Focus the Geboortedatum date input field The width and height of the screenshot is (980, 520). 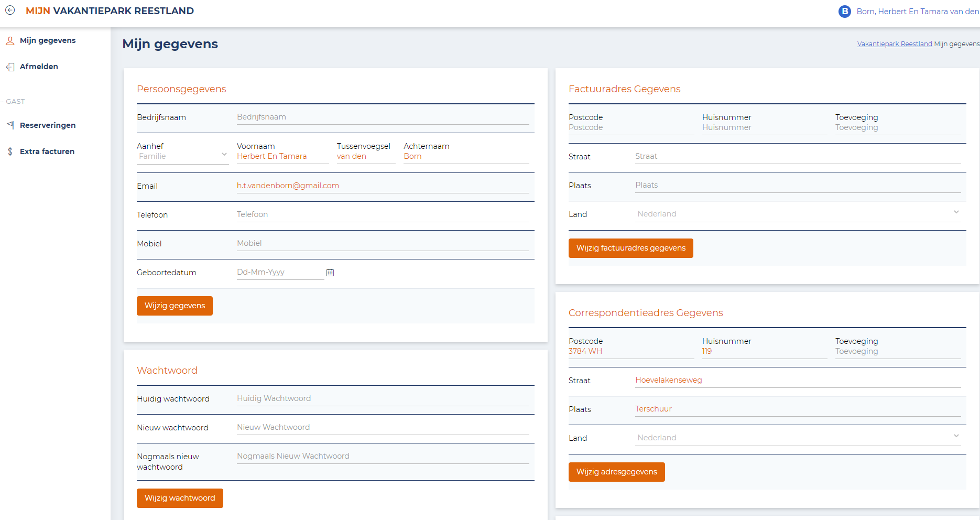click(x=280, y=273)
